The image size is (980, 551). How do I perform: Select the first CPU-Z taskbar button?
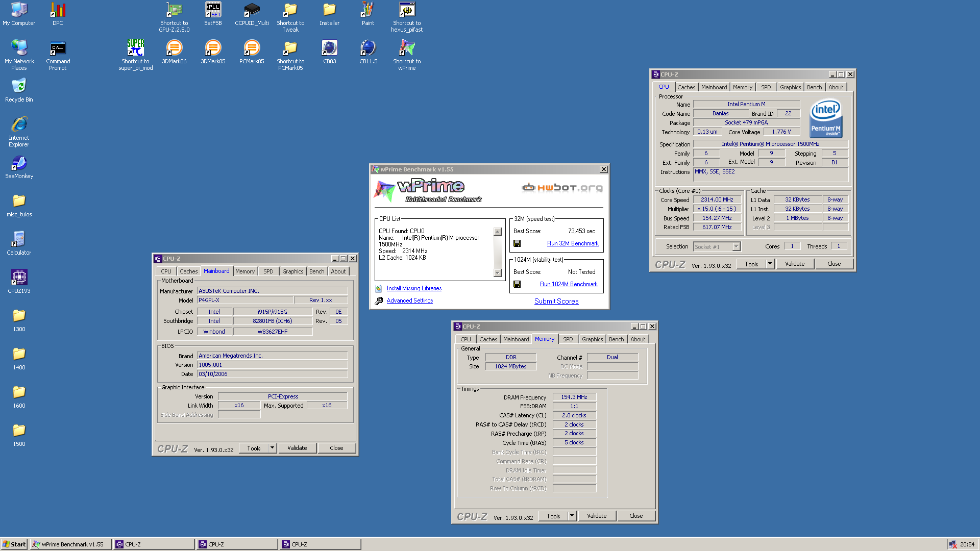coord(154,544)
